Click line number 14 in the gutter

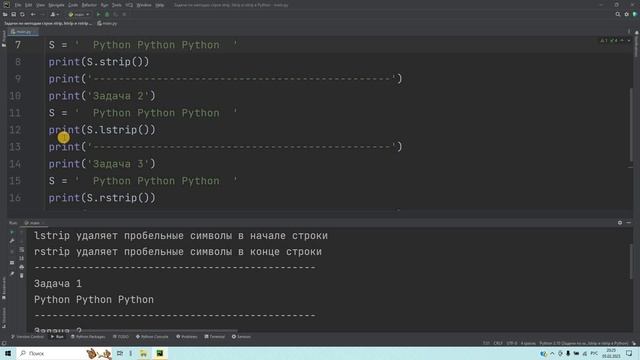pos(15,164)
